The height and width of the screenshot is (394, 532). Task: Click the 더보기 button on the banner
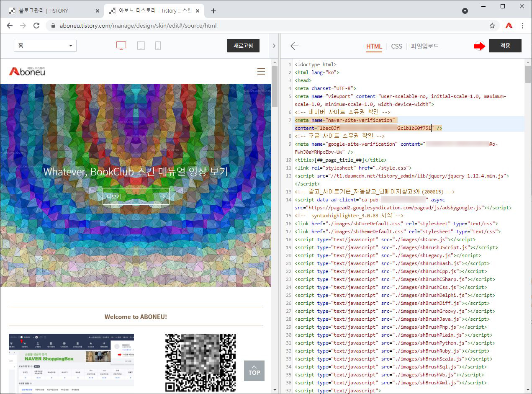coord(136,196)
